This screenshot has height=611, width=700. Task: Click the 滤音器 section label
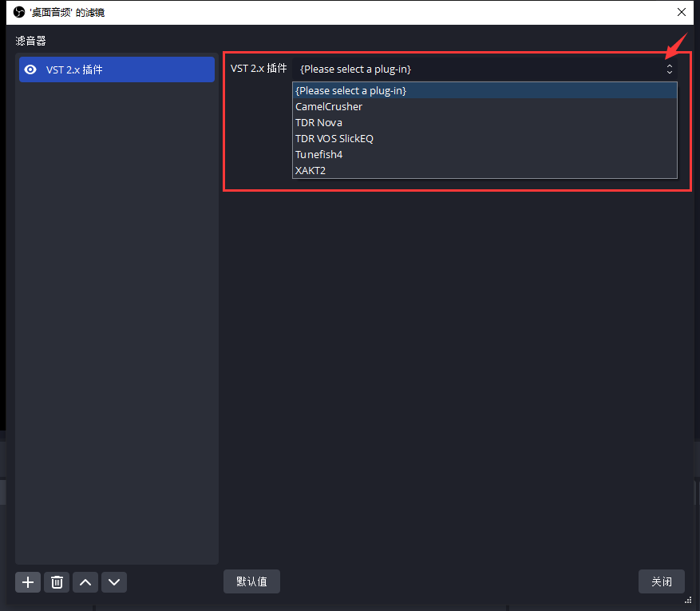pyautogui.click(x=31, y=41)
